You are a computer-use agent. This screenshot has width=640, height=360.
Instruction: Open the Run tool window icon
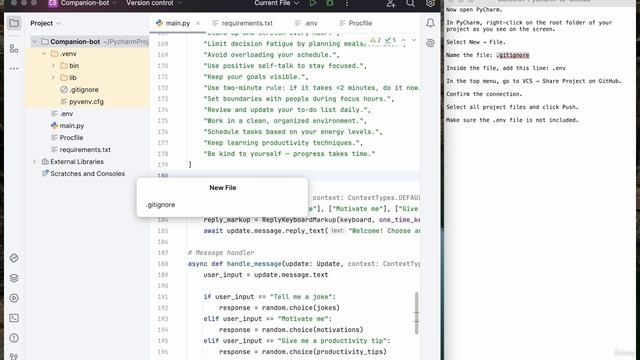14,298
